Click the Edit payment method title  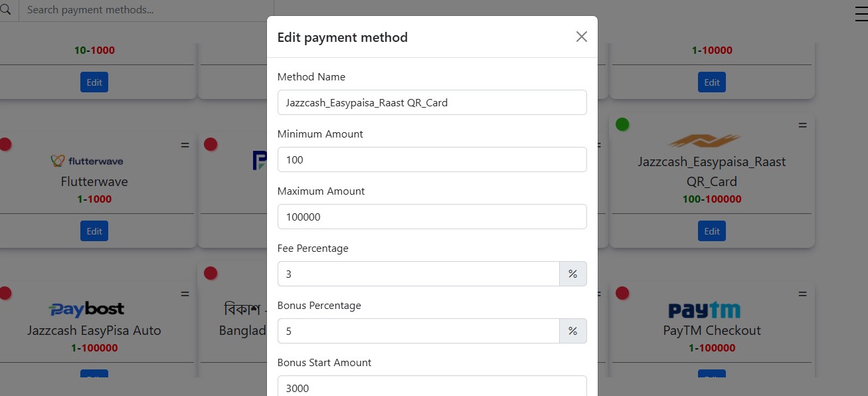[342, 37]
